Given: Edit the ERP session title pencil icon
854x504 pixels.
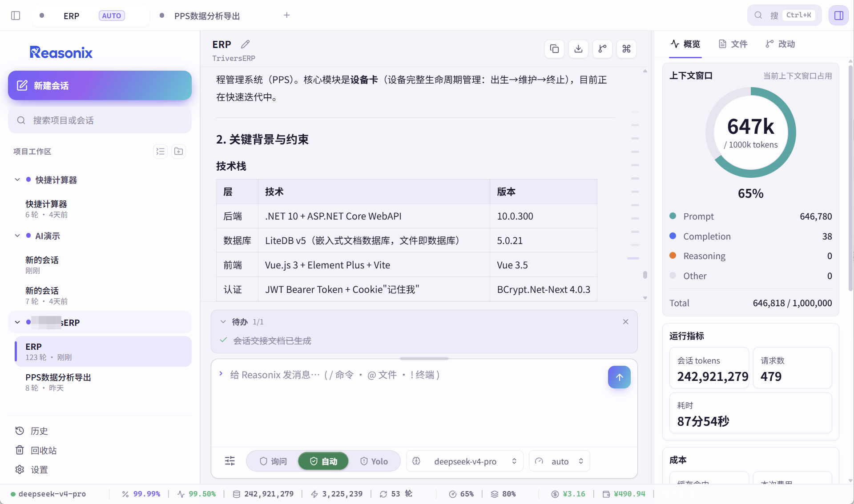Looking at the screenshot, I should click(245, 44).
